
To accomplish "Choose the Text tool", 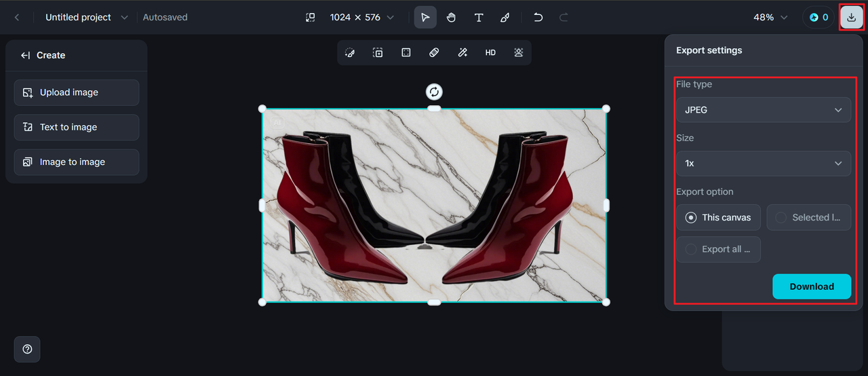I will (479, 17).
